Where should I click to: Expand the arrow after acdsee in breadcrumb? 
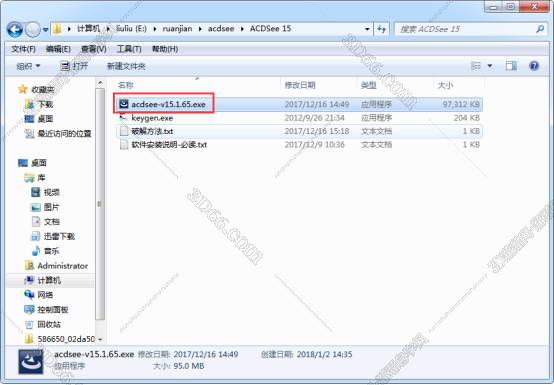242,29
